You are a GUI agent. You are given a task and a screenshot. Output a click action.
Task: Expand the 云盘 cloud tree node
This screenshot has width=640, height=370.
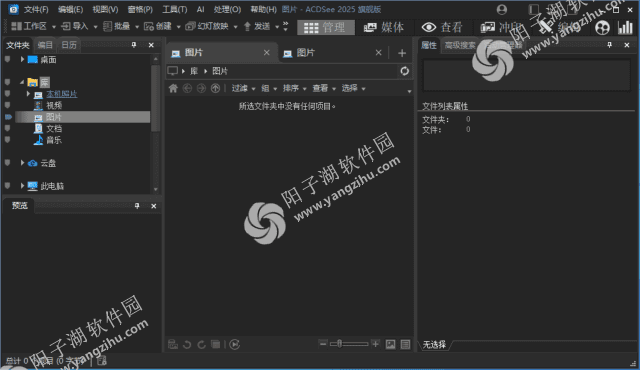coord(22,163)
